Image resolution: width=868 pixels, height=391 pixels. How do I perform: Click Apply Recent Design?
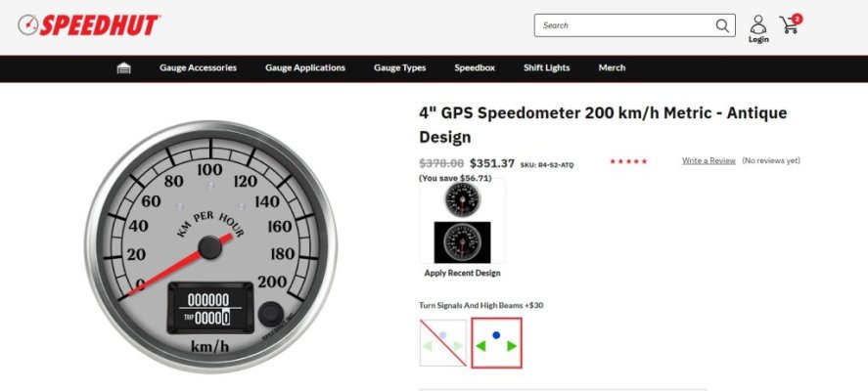point(462,273)
